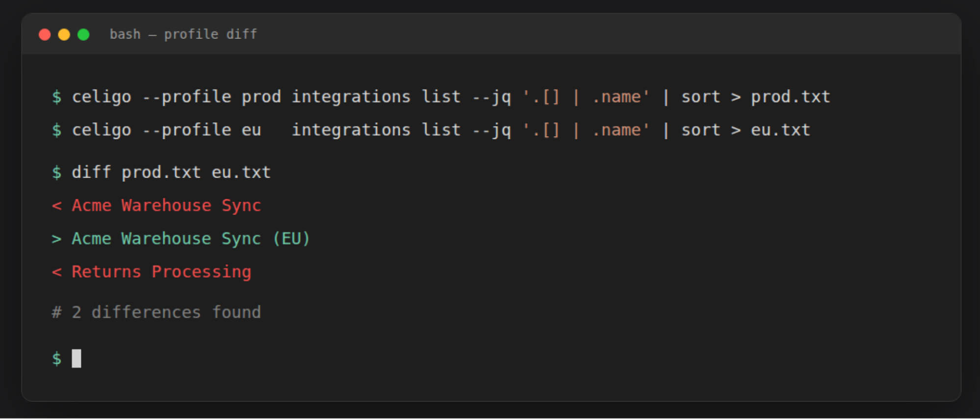
Task: Click the removed 'Returns Processing' line text
Action: click(161, 271)
